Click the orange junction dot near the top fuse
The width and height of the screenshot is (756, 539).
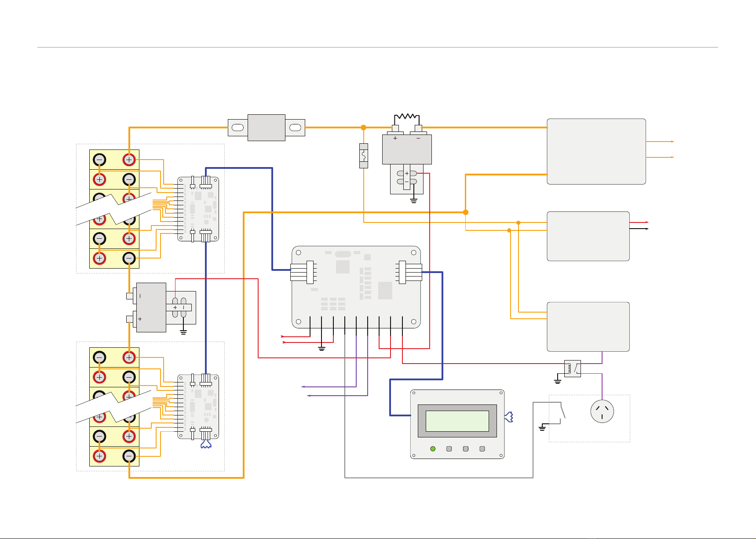[x=363, y=127]
